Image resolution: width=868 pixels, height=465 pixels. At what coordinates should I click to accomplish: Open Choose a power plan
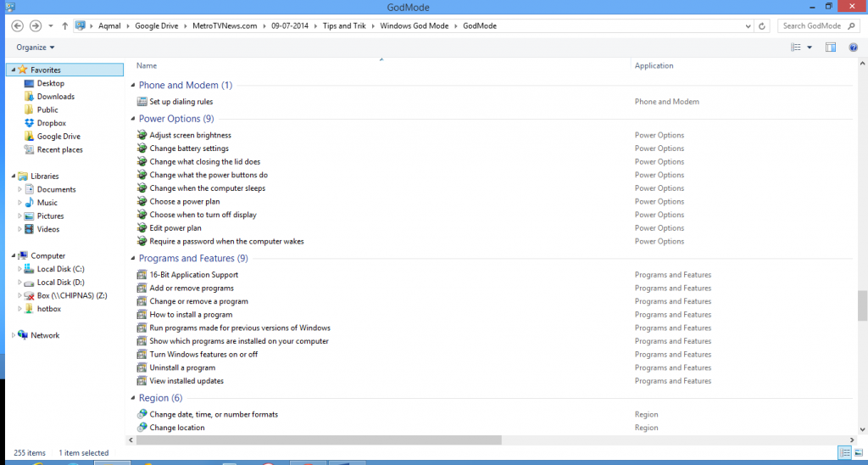tap(185, 202)
